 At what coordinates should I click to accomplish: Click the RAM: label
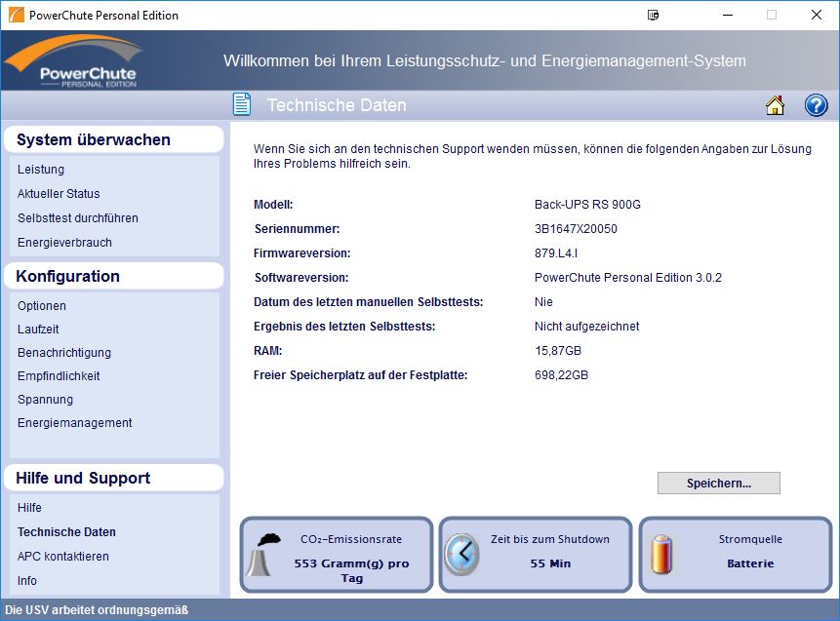pyautogui.click(x=268, y=351)
